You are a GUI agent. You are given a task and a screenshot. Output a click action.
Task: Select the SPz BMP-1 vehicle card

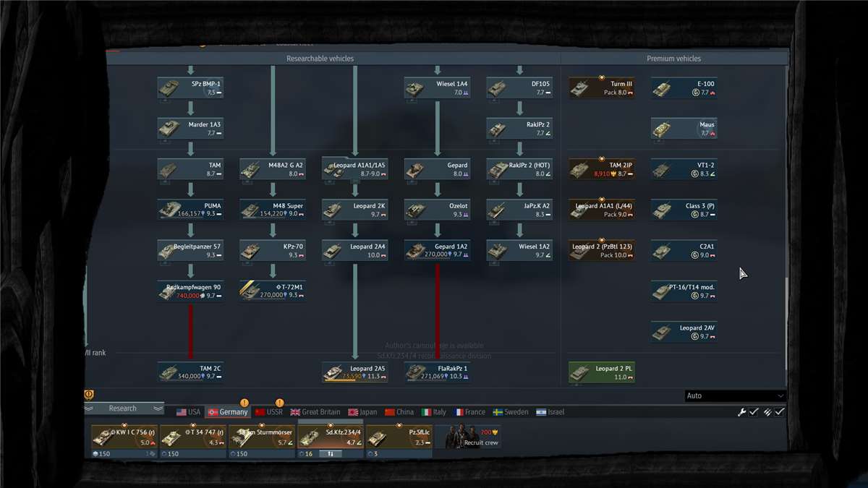point(190,88)
